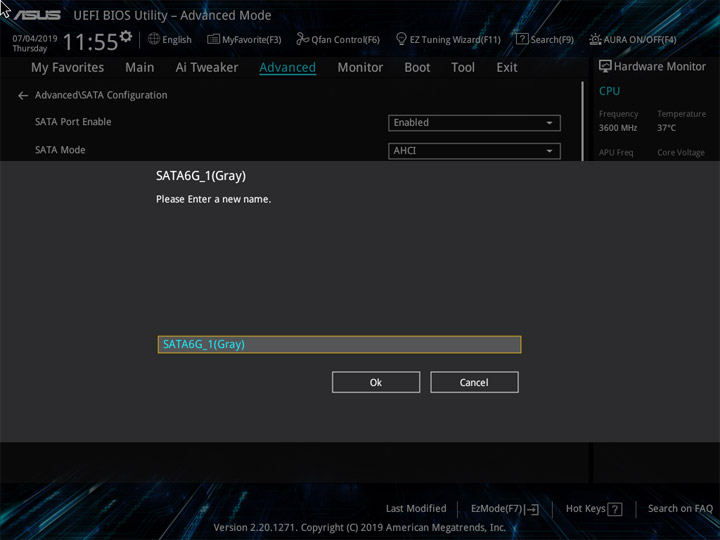Go to the Boot tab
Screen dimensions: 720x540
pos(417,68)
